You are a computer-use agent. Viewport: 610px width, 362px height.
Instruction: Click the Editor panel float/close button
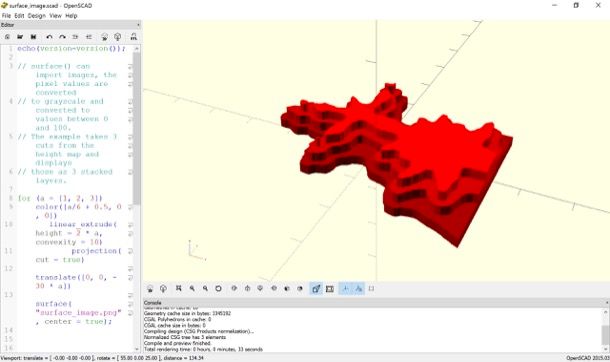pos(138,25)
